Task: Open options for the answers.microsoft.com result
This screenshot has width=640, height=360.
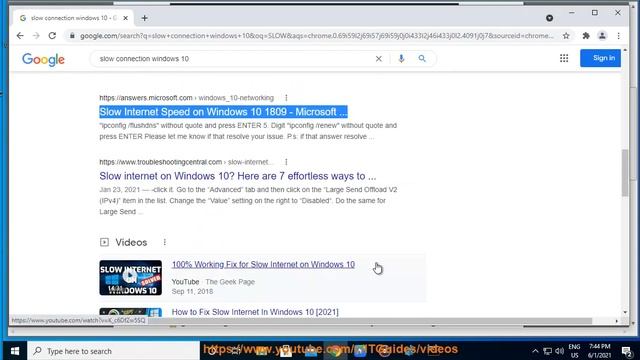Action: point(286,98)
